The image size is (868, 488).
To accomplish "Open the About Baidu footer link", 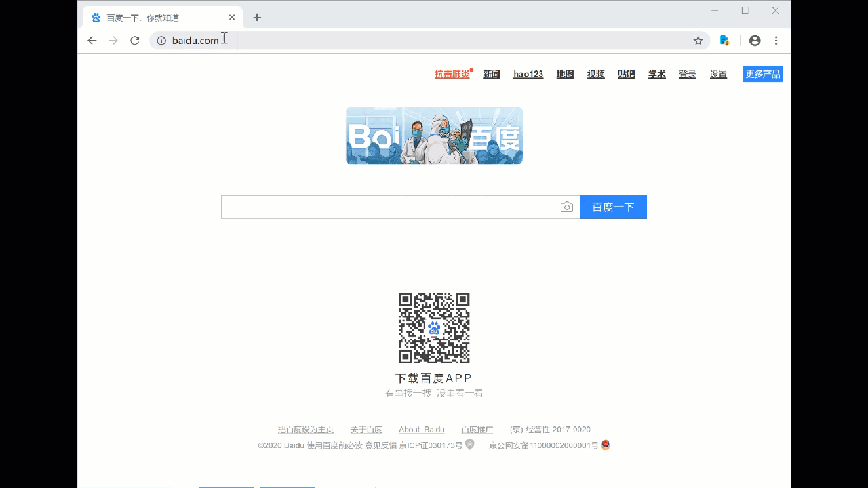I will point(422,430).
